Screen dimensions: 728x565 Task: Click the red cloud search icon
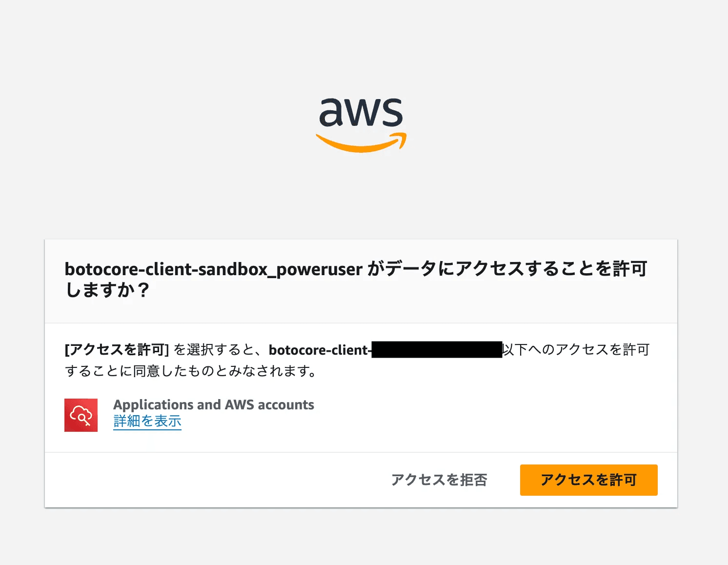pyautogui.click(x=81, y=415)
